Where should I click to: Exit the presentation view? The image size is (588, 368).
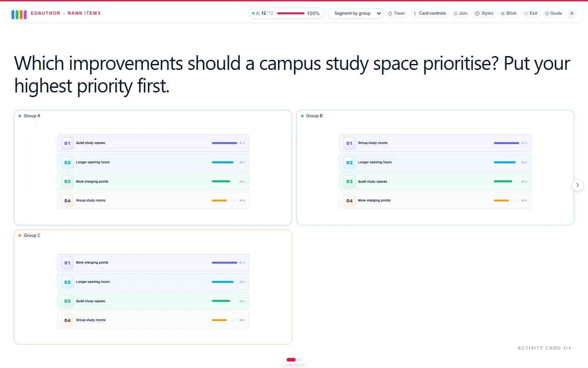531,13
